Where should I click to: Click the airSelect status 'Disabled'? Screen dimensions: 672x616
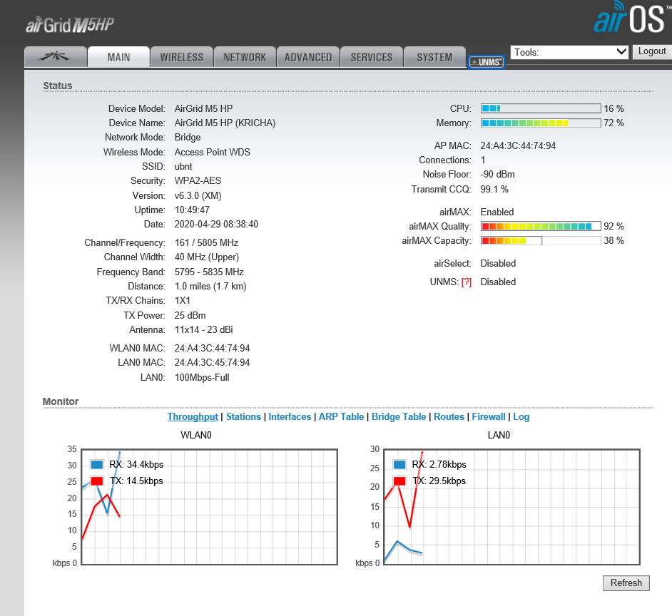(498, 264)
